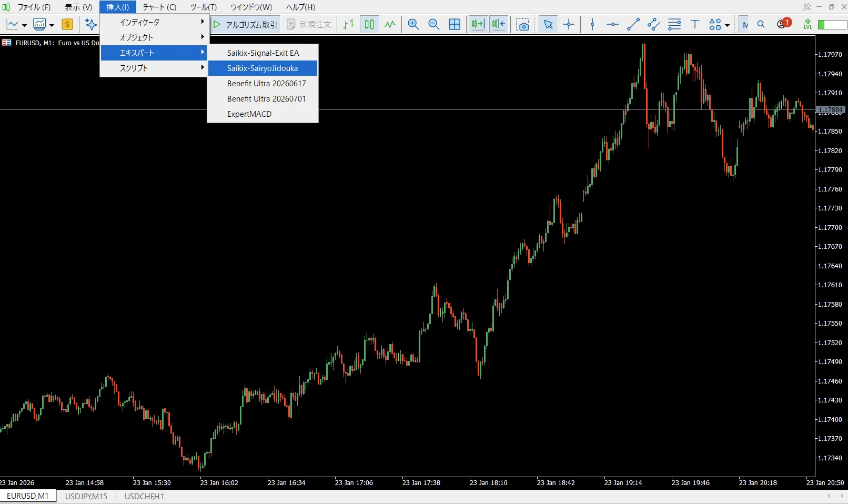The height and width of the screenshot is (504, 848).
Task: Toggle chart shift from right border
Action: click(499, 24)
